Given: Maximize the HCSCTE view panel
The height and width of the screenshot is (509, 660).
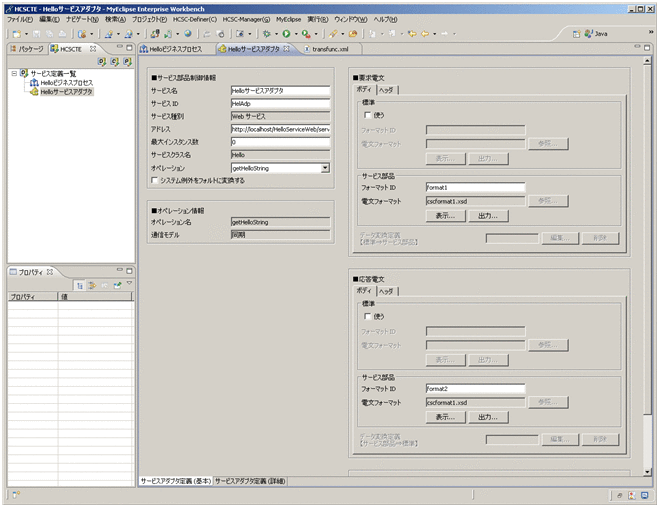Looking at the screenshot, I should (129, 48).
